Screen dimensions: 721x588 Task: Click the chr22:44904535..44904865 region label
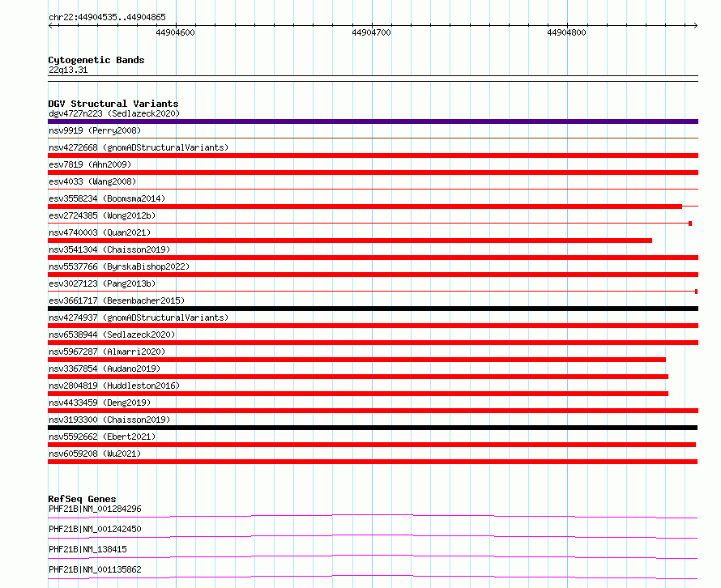pyautogui.click(x=107, y=18)
